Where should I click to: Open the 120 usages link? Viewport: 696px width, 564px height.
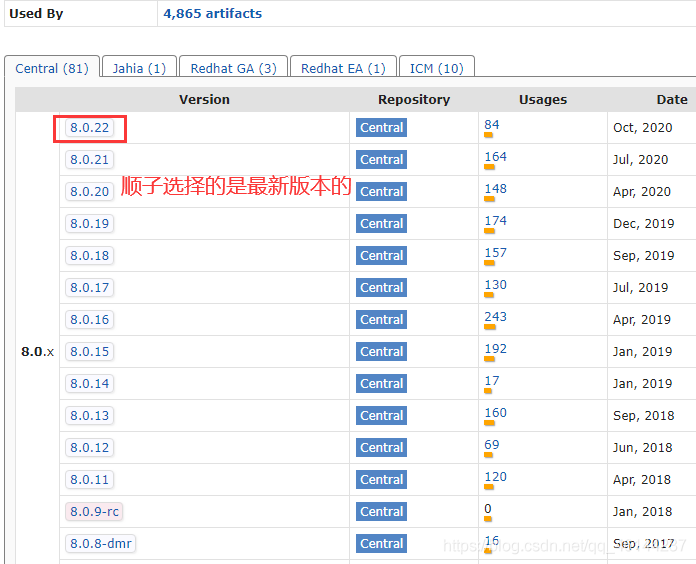pyautogui.click(x=495, y=477)
